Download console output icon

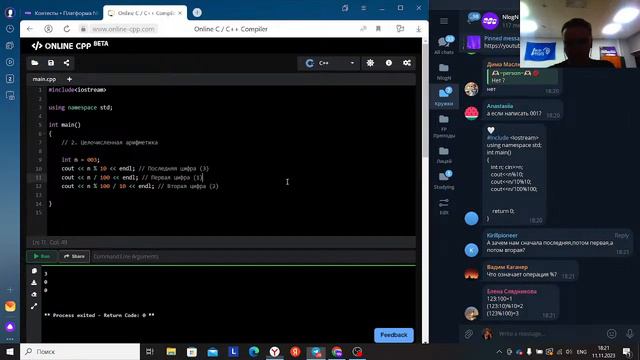pos(34,282)
